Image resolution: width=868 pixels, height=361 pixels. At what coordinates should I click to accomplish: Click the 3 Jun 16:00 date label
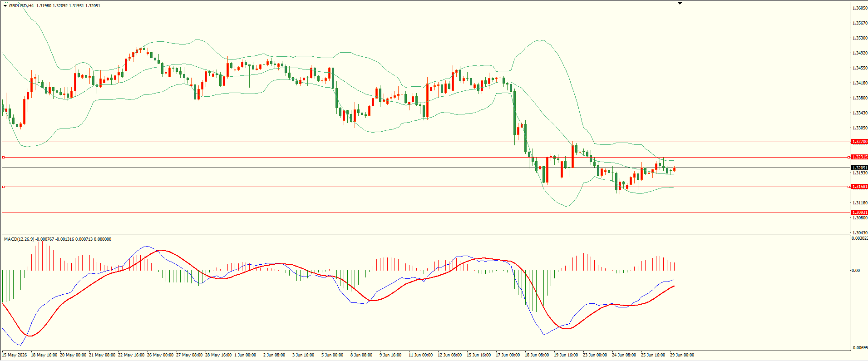303,355
